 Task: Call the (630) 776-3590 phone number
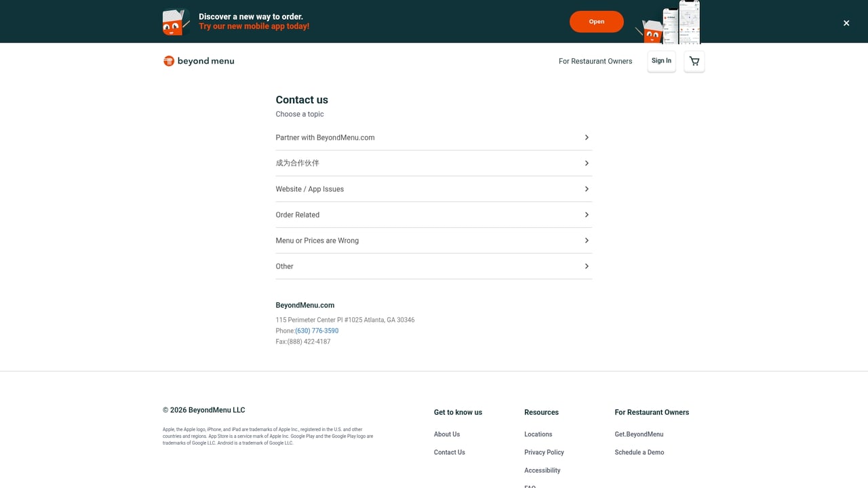point(316,331)
